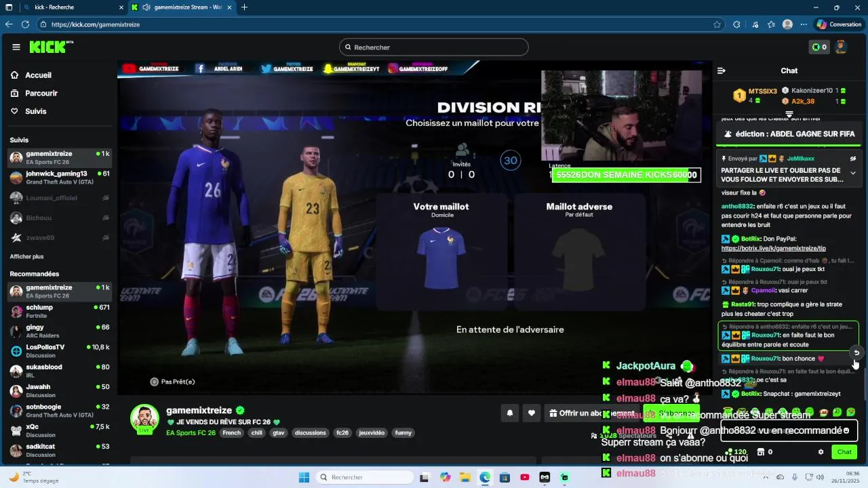
Task: Switch to gamemixtreize Stream browser tab
Action: point(181,7)
